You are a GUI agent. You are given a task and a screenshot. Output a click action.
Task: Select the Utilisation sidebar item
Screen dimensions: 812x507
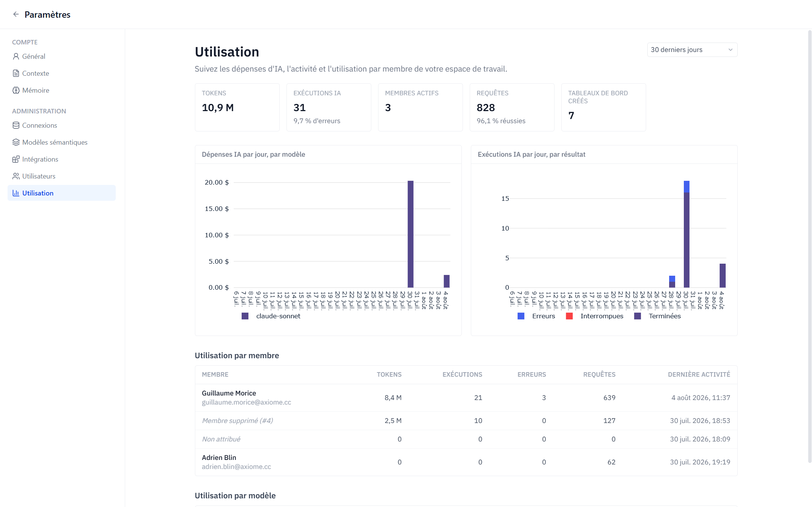61,193
